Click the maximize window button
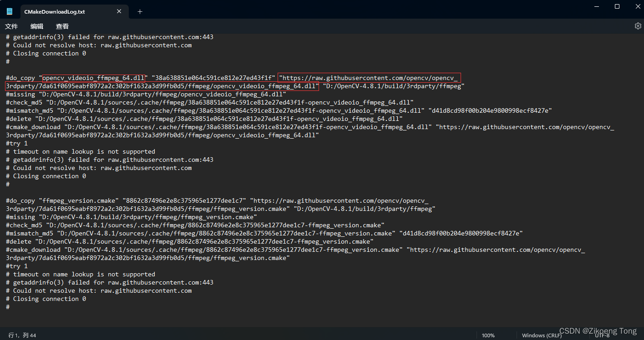Screen dimensions: 644x340 point(617,6)
